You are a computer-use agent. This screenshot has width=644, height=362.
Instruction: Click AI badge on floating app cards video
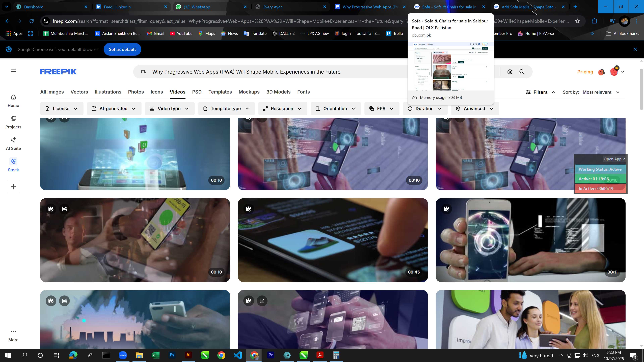(262, 301)
